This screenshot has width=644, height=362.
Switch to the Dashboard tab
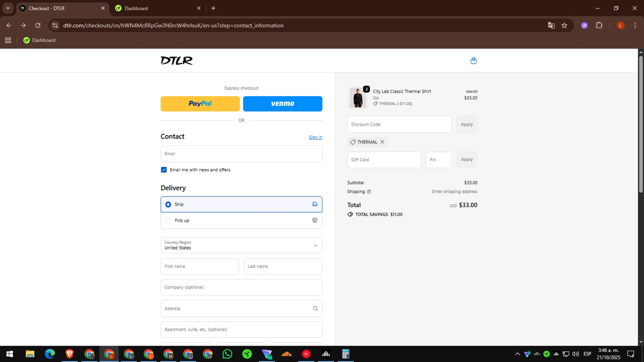158,8
